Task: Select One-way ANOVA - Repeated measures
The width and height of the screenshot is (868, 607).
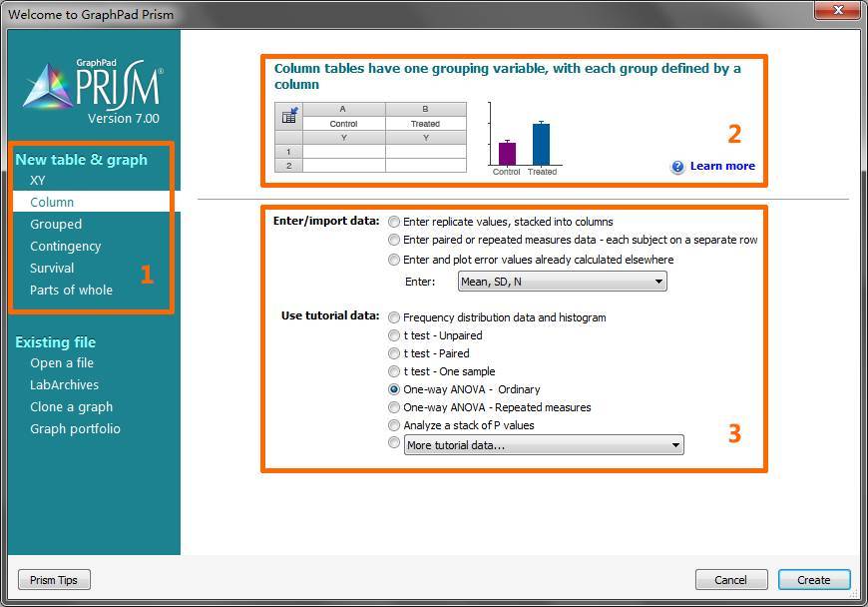Action: point(393,407)
